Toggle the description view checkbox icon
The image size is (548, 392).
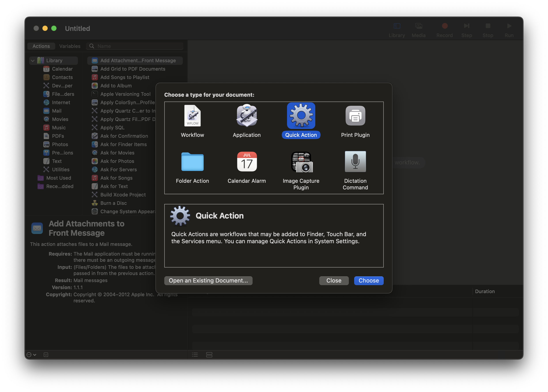pos(46,354)
